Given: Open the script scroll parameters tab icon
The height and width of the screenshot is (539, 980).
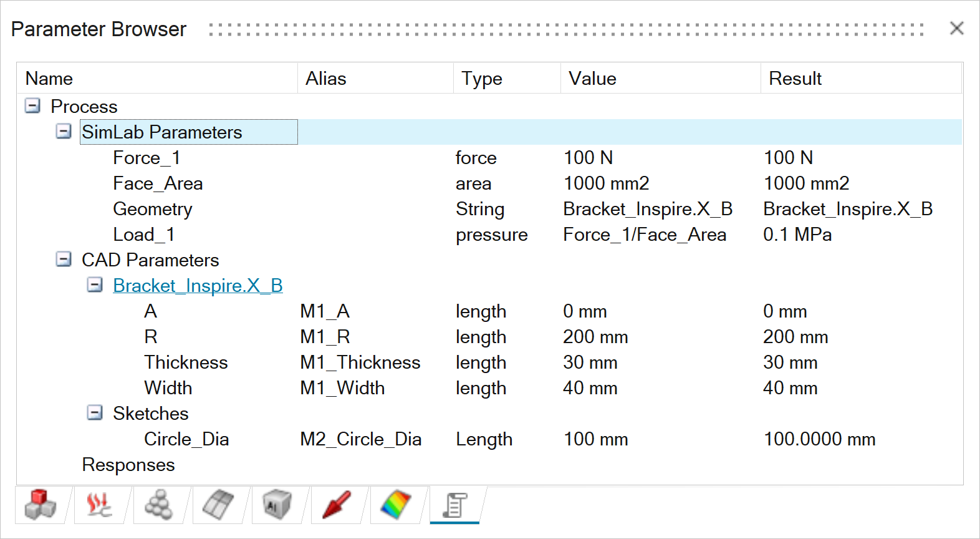Looking at the screenshot, I should coord(454,505).
